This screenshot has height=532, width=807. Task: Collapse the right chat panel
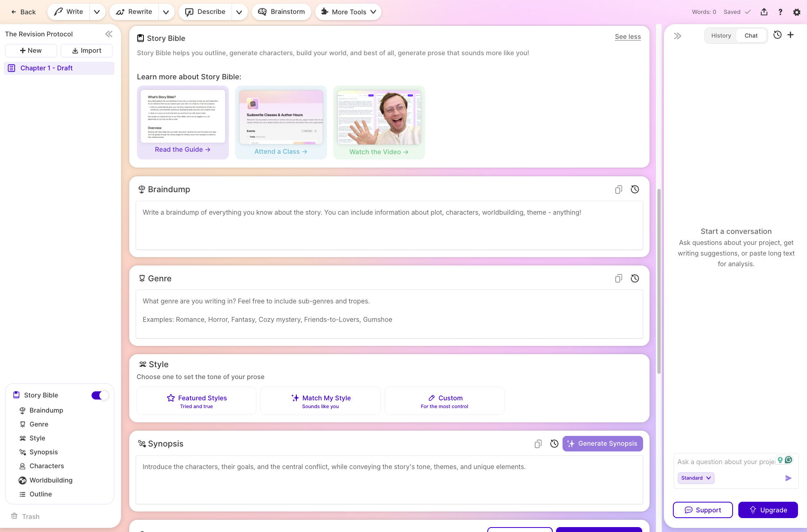tap(677, 36)
